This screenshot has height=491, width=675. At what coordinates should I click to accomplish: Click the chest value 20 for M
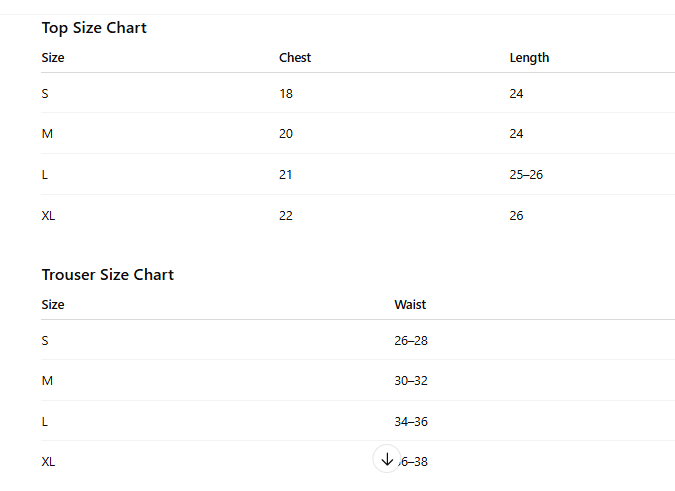(x=286, y=134)
